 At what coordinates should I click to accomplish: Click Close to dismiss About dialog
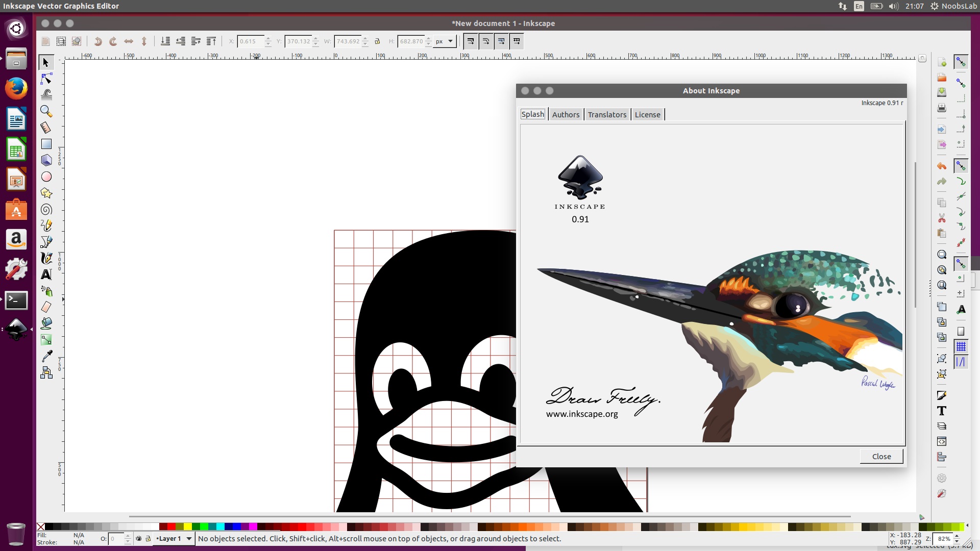[x=880, y=456]
